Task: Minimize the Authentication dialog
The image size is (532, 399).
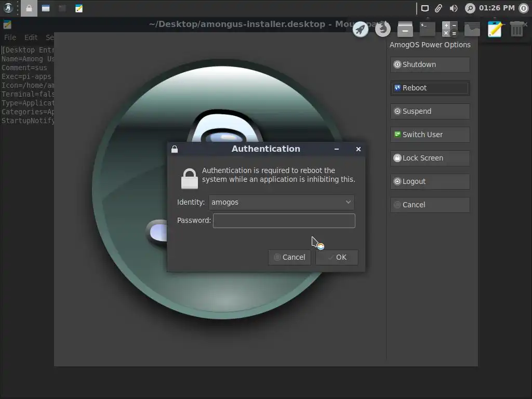Action: (337, 149)
